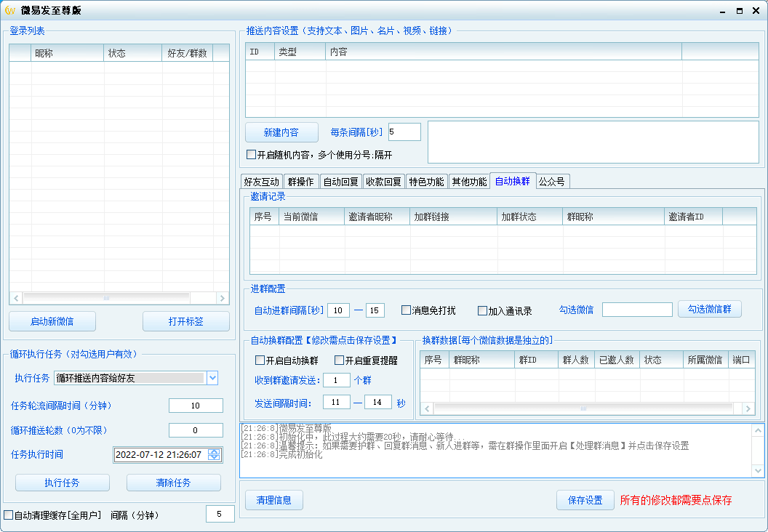
Task: Click the 状态 column header in 登录列表
Action: coord(133,53)
